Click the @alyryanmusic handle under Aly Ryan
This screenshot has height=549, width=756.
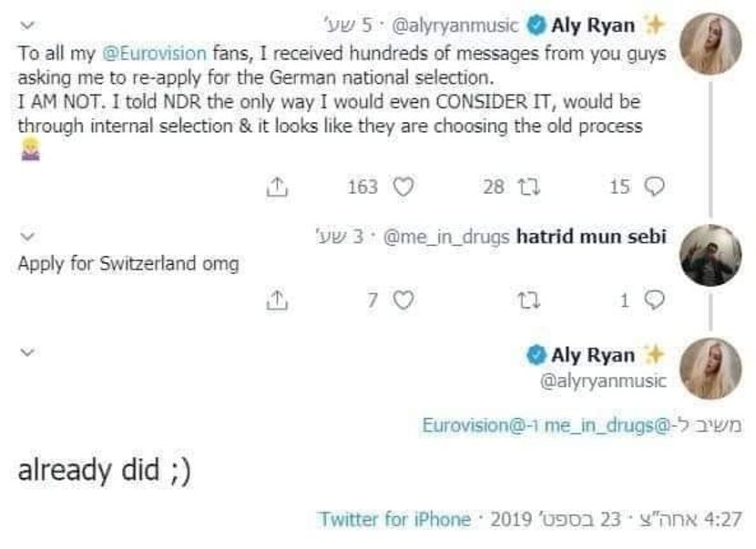603,381
